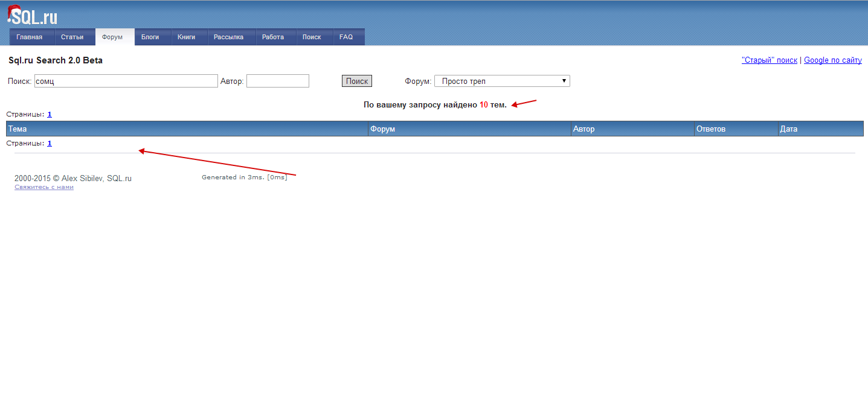Image resolution: width=868 pixels, height=393 pixels.
Task: Click the Поиск tab in navigation bar
Action: click(x=312, y=37)
